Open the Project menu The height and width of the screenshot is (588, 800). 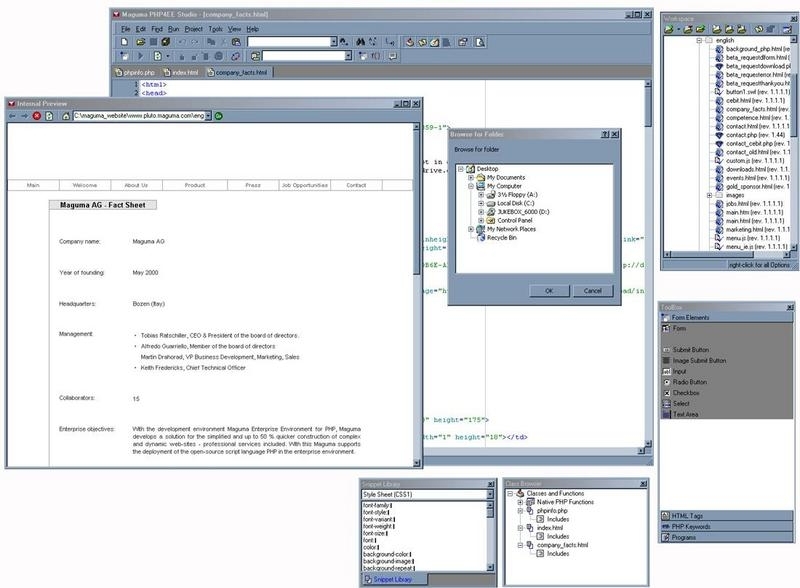193,29
